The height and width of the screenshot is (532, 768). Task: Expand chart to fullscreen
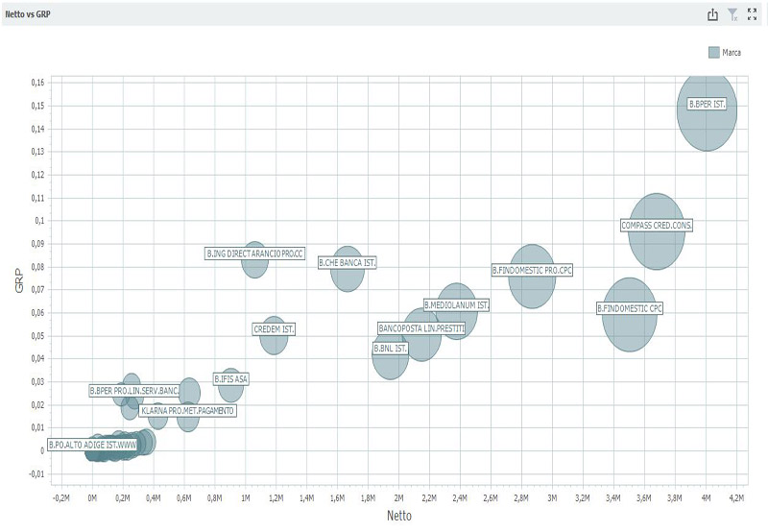point(752,14)
